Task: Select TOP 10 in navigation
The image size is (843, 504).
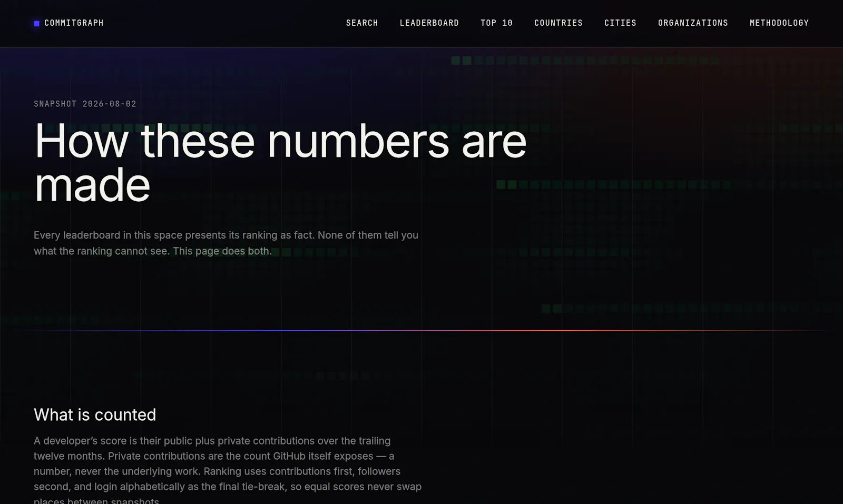Action: [x=496, y=23]
